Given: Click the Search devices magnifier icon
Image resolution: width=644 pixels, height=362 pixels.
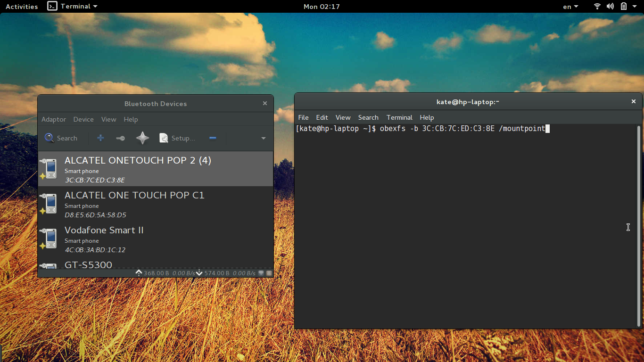Looking at the screenshot, I should 50,138.
